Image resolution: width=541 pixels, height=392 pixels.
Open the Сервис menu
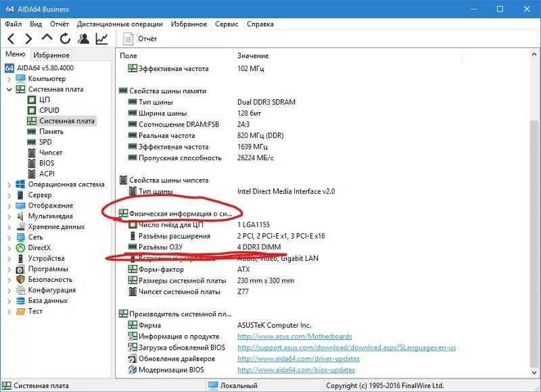(x=227, y=24)
